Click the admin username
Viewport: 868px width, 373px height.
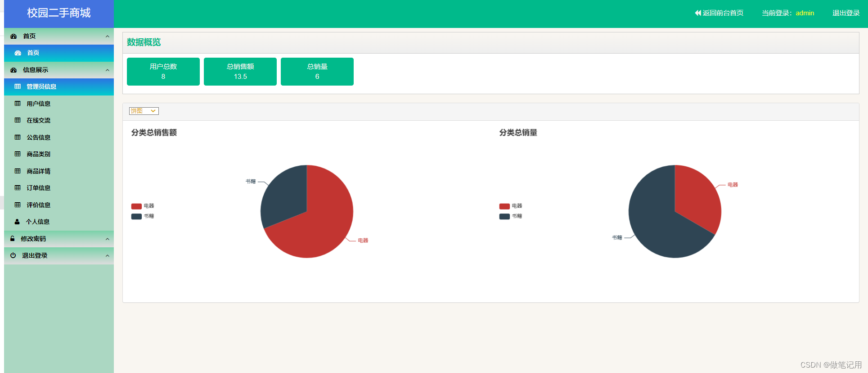click(x=805, y=13)
